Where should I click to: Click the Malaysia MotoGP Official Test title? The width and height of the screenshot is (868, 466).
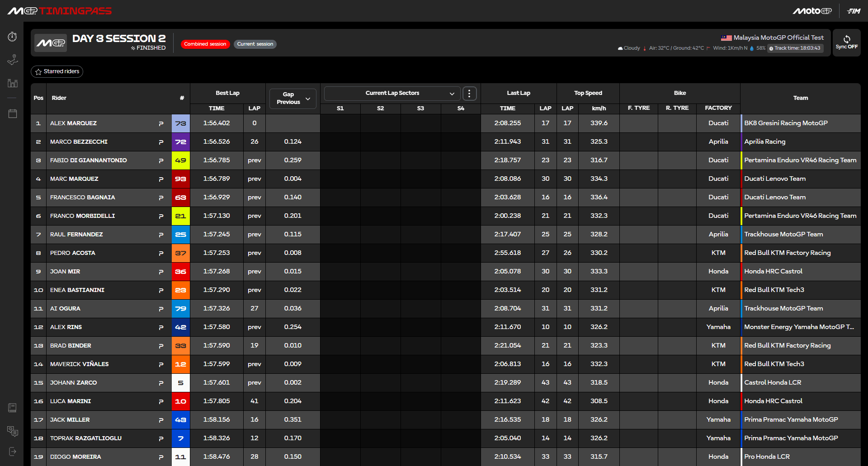point(778,38)
